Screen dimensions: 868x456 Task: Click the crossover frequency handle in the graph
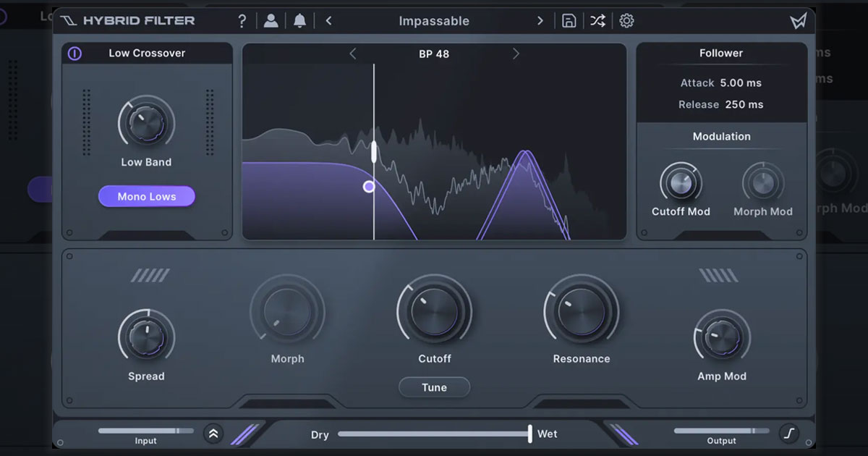tap(374, 152)
